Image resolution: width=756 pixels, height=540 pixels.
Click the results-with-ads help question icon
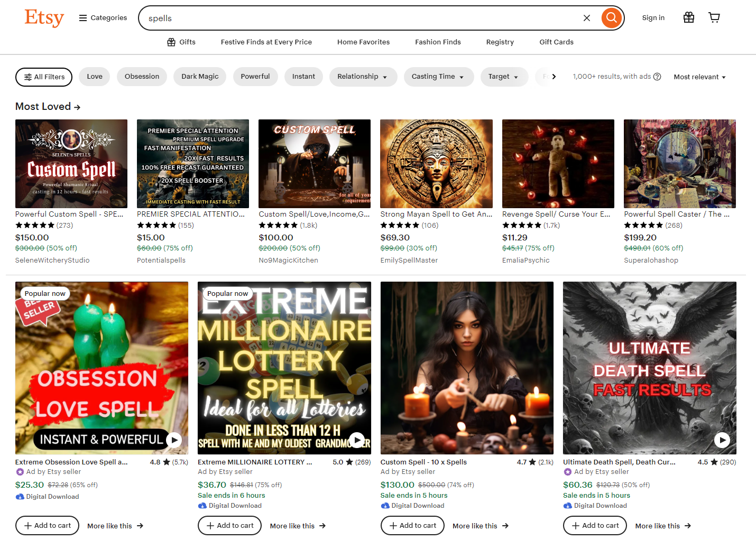click(657, 77)
